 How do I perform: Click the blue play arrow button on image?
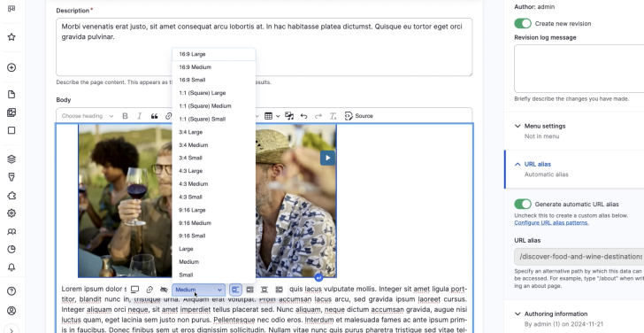pyautogui.click(x=327, y=158)
